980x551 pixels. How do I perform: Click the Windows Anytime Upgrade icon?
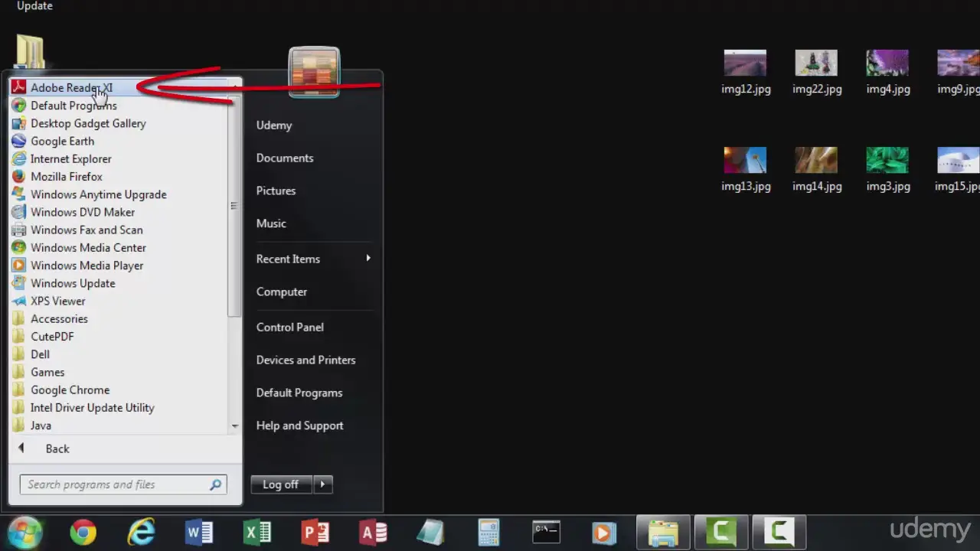19,194
